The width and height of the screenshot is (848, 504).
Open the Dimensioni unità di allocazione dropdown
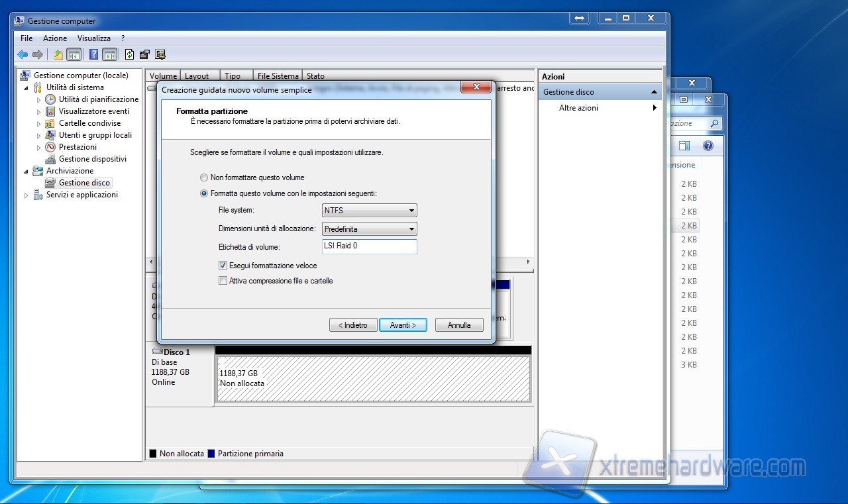(x=369, y=229)
